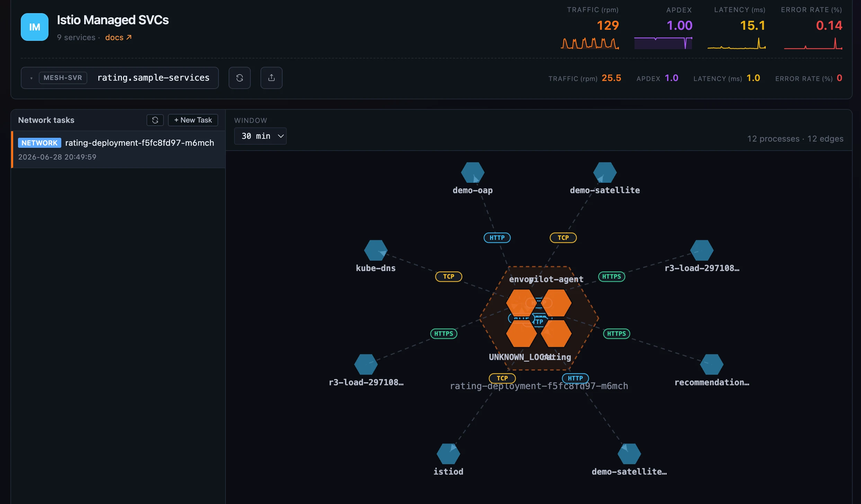Select the istiod hexagon node
Viewport: 861px width, 504px height.
click(449, 454)
